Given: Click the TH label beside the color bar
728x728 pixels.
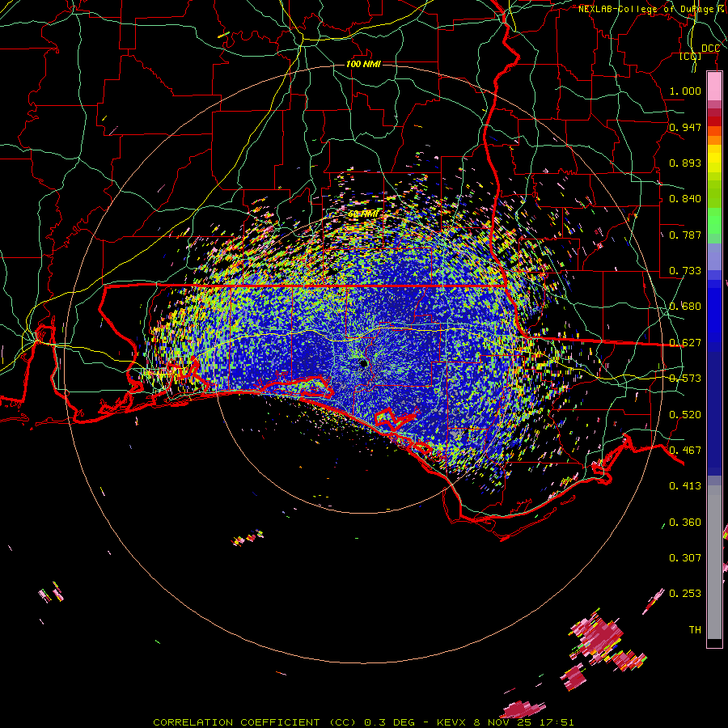Looking at the screenshot, I should [x=695, y=630].
